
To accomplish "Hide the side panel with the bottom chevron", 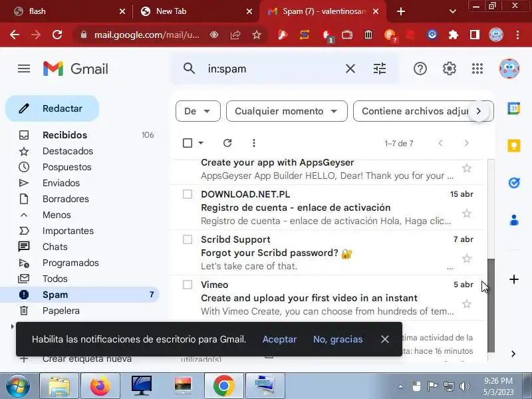I will pos(513,354).
